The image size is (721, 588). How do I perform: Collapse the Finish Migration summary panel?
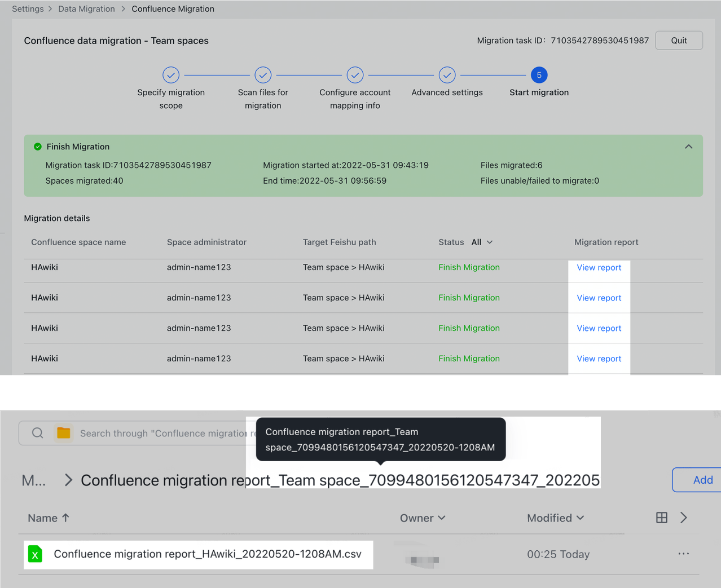click(688, 147)
